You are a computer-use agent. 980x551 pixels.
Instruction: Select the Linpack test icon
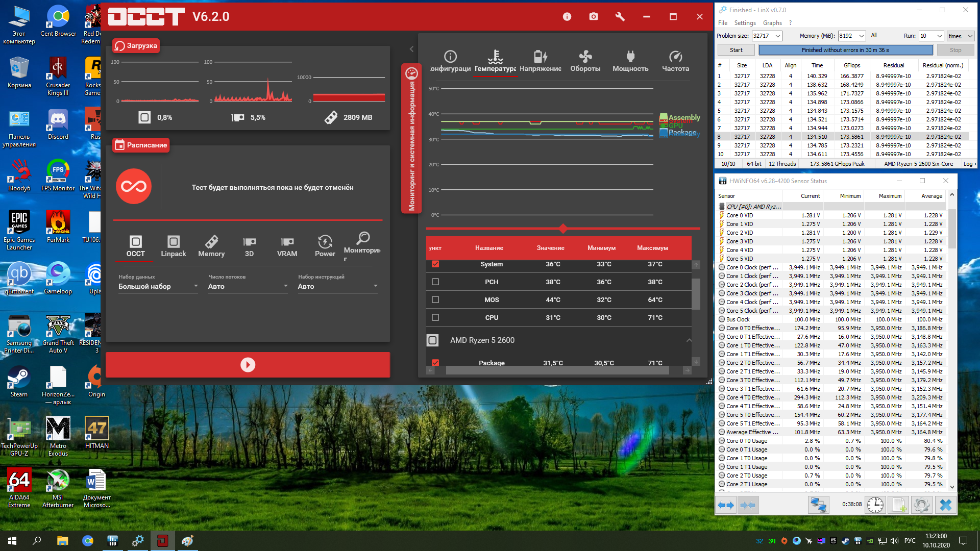174,246
